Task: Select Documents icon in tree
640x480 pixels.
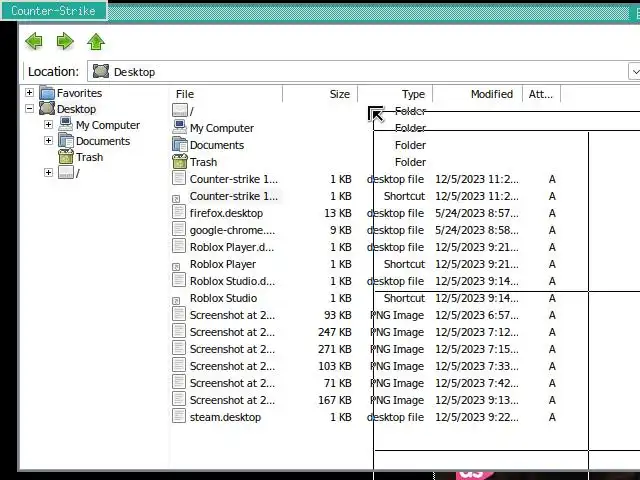Action: [66, 140]
